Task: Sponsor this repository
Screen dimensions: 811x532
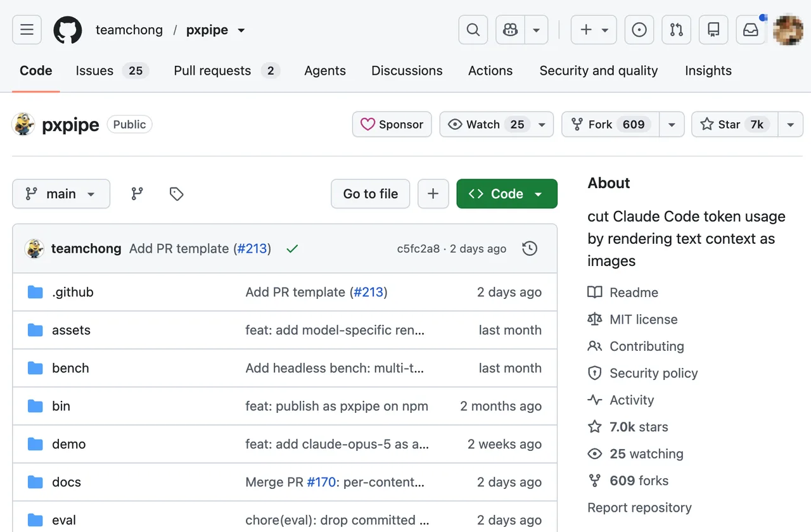Action: point(392,125)
